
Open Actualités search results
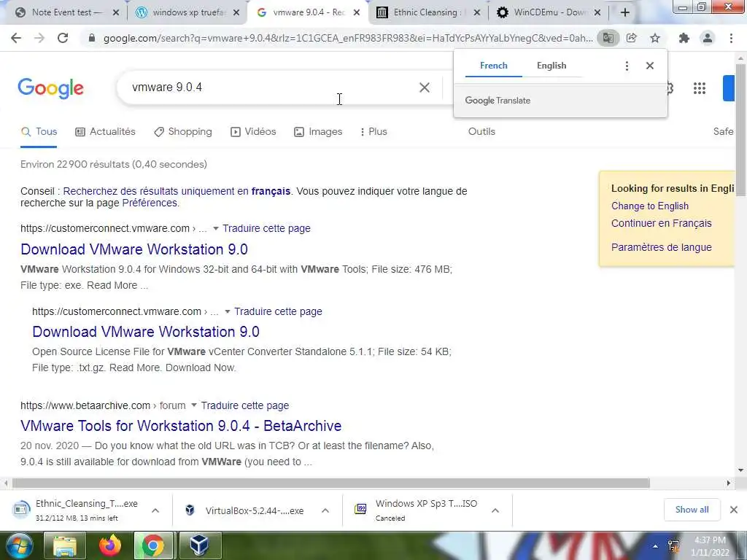click(105, 132)
